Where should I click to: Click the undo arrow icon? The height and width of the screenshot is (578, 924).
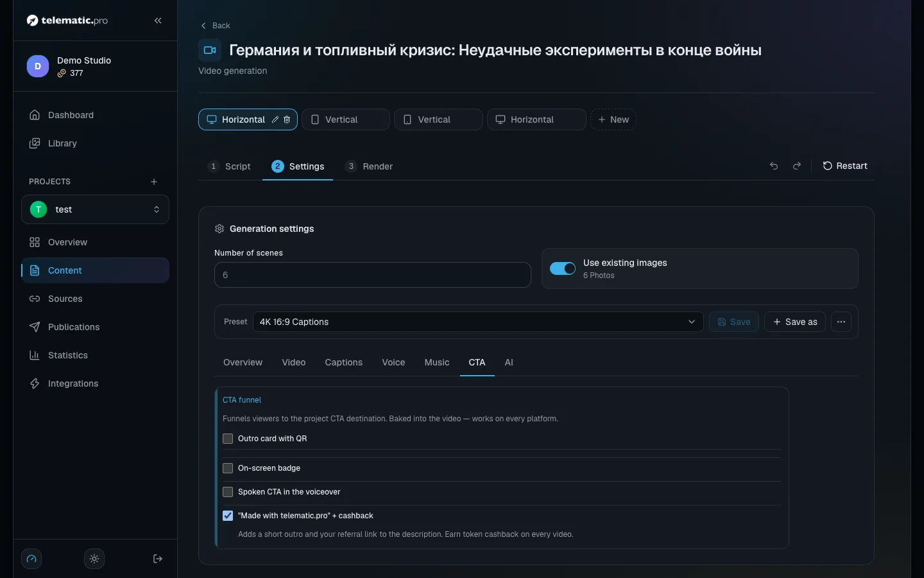[774, 166]
